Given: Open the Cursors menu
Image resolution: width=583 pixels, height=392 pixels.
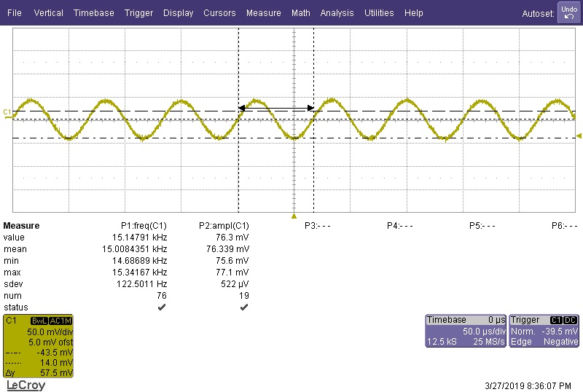Looking at the screenshot, I should click(219, 13).
